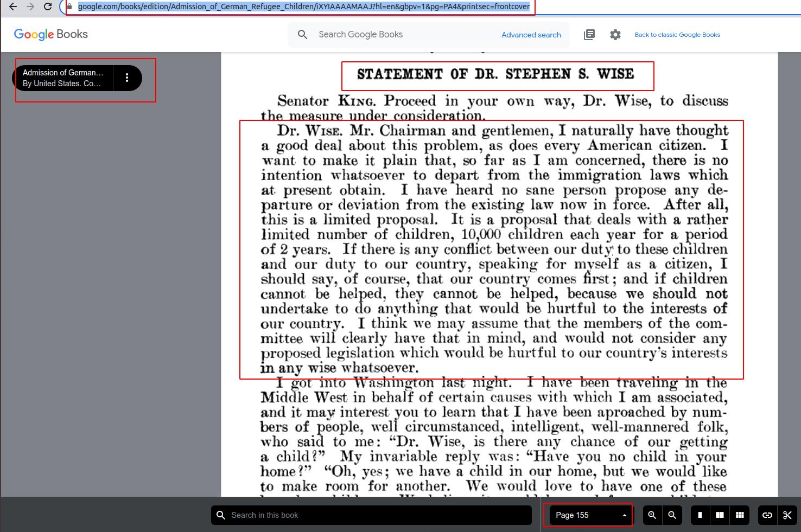Click the scissors clip tool icon

[787, 515]
